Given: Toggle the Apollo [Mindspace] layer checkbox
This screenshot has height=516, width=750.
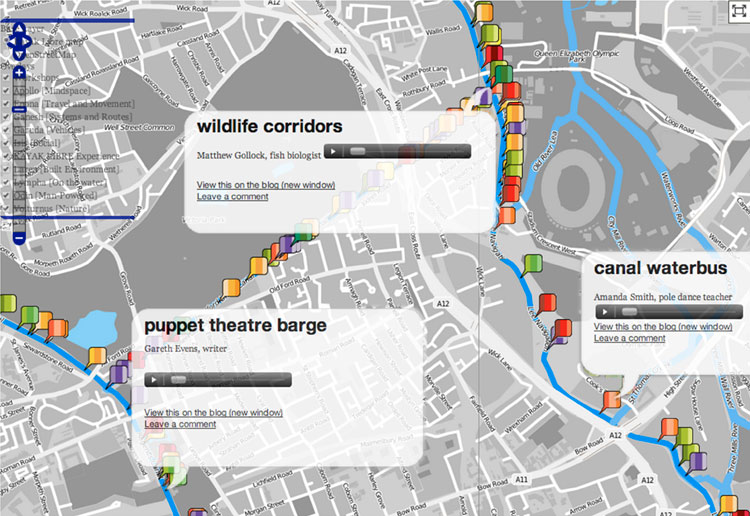Looking at the screenshot, I should [x=6, y=91].
